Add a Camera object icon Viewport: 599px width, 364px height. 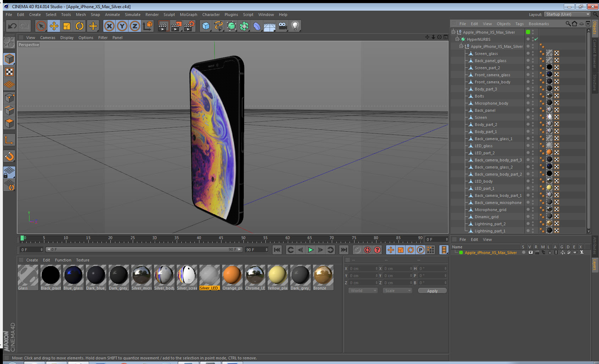coord(282,26)
